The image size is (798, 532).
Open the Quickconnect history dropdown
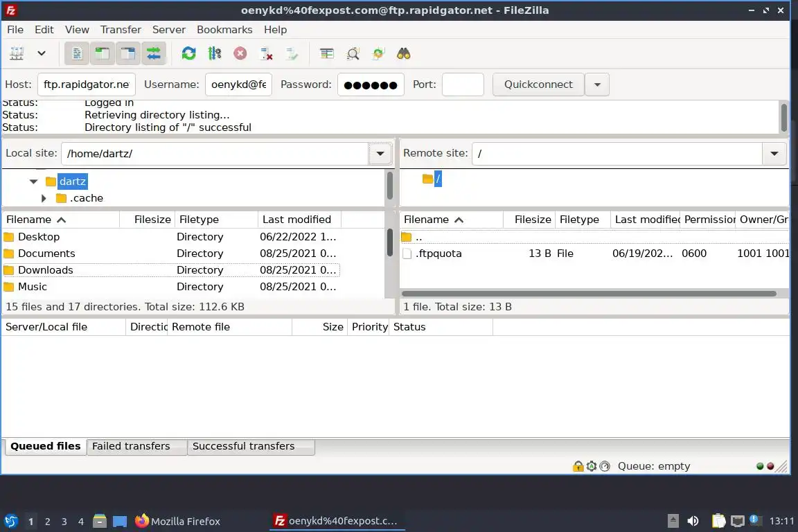point(598,85)
